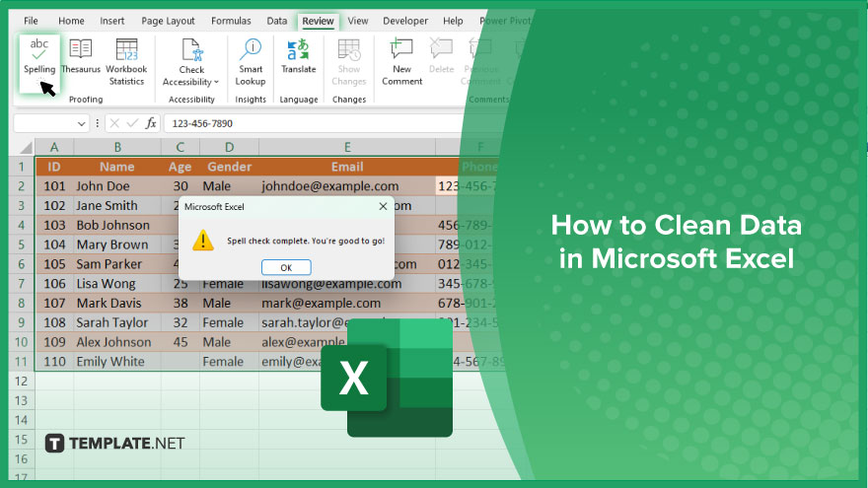The height and width of the screenshot is (488, 868).
Task: Click the formula bar options dots
Action: tap(98, 123)
